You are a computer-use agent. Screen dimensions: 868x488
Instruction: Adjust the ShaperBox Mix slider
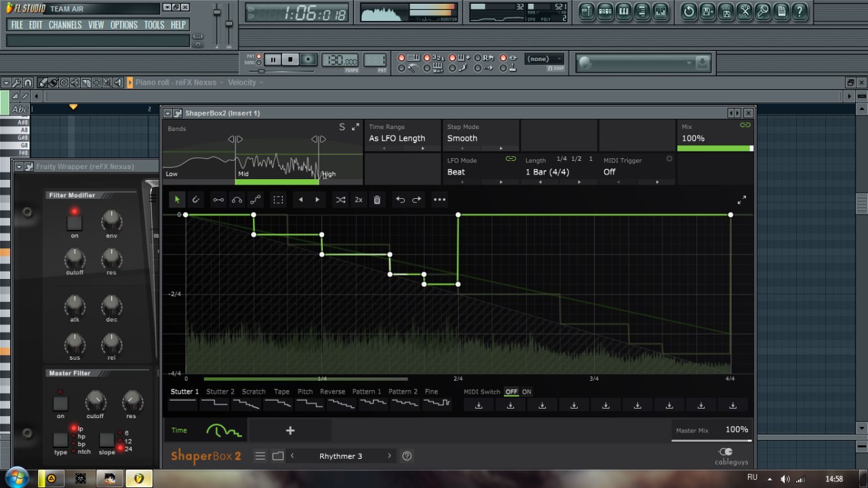[x=715, y=148]
